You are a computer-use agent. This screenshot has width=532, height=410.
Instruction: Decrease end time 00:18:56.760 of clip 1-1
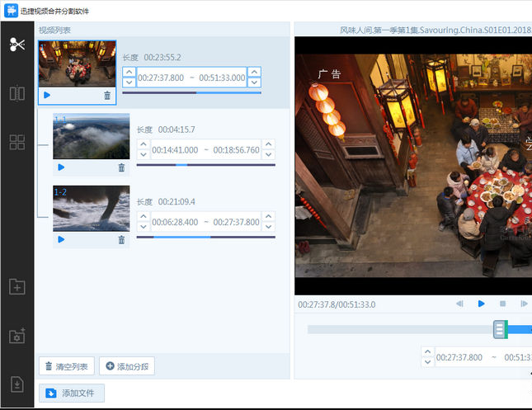pos(268,154)
